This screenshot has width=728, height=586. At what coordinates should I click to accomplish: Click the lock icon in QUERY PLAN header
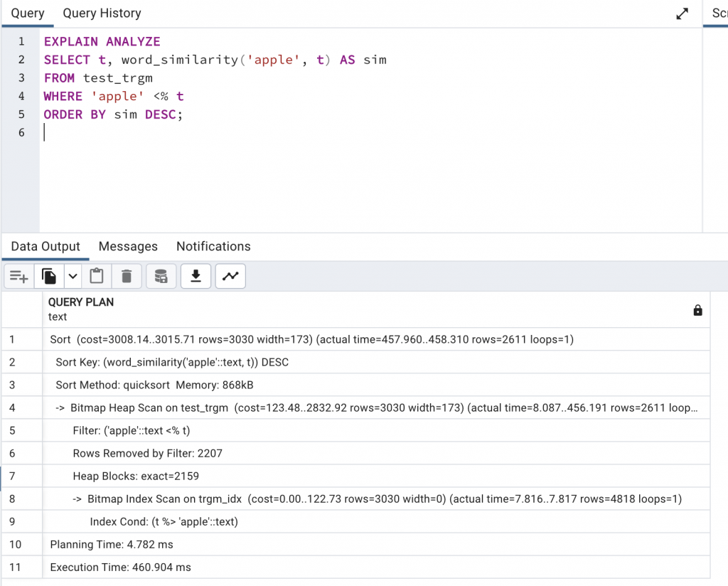[x=698, y=310]
